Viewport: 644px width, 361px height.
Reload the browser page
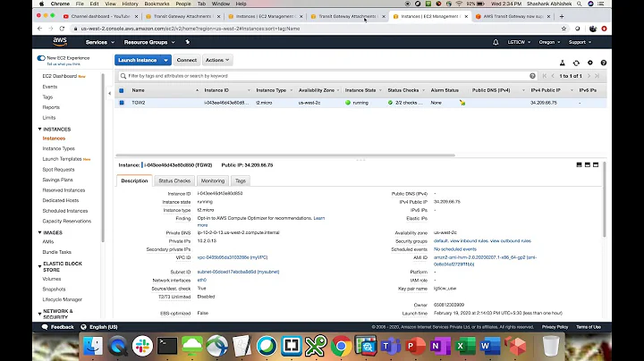pos(62,29)
